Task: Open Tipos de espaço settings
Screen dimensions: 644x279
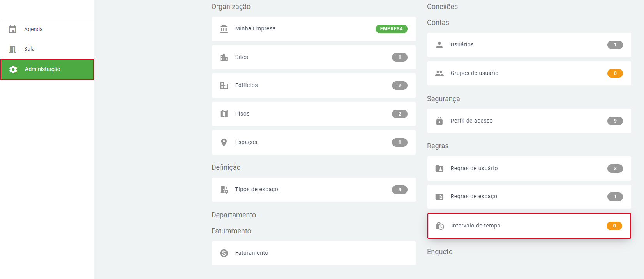Action: 313,190
